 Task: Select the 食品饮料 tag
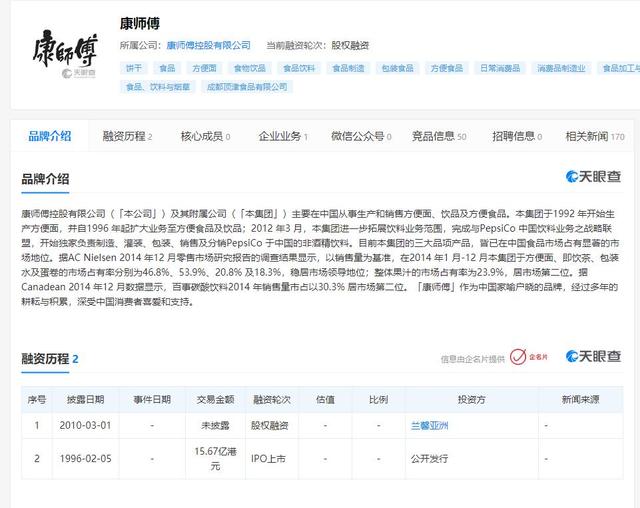(299, 68)
